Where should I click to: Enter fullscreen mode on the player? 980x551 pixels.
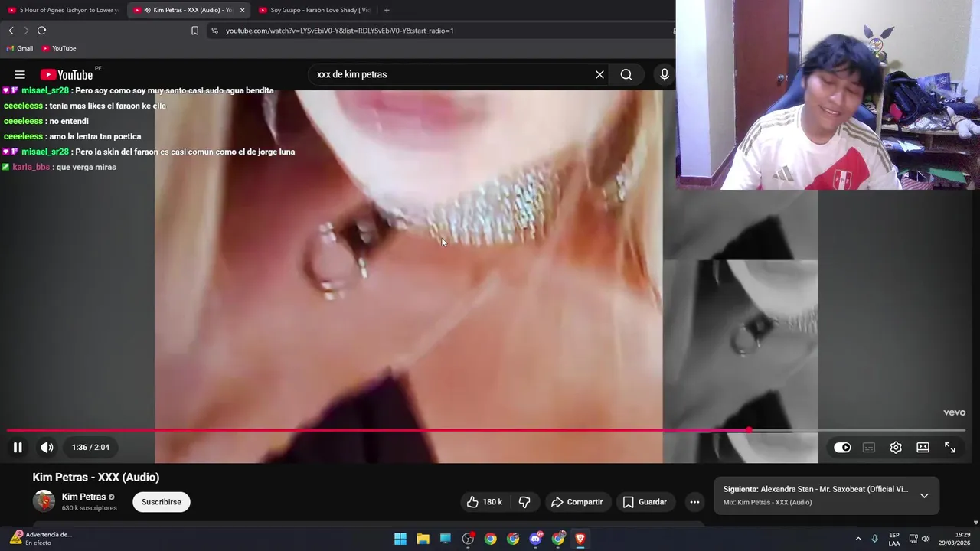point(950,448)
